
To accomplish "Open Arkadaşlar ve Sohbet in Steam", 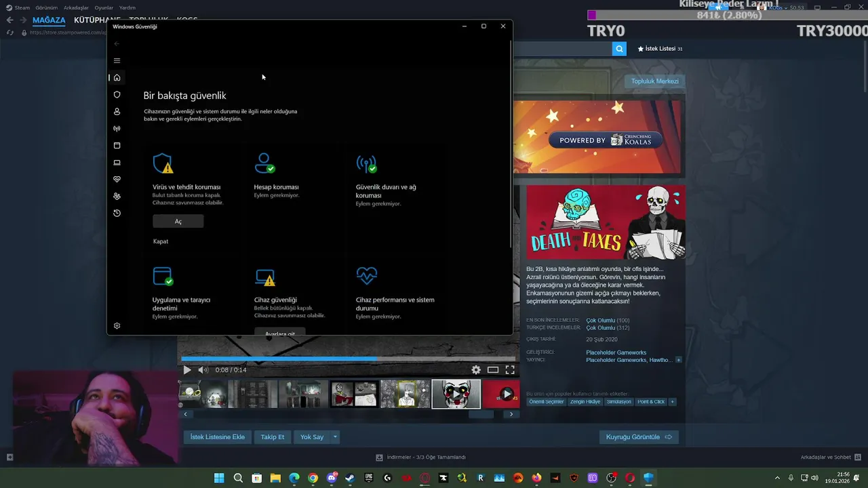I will click(829, 457).
